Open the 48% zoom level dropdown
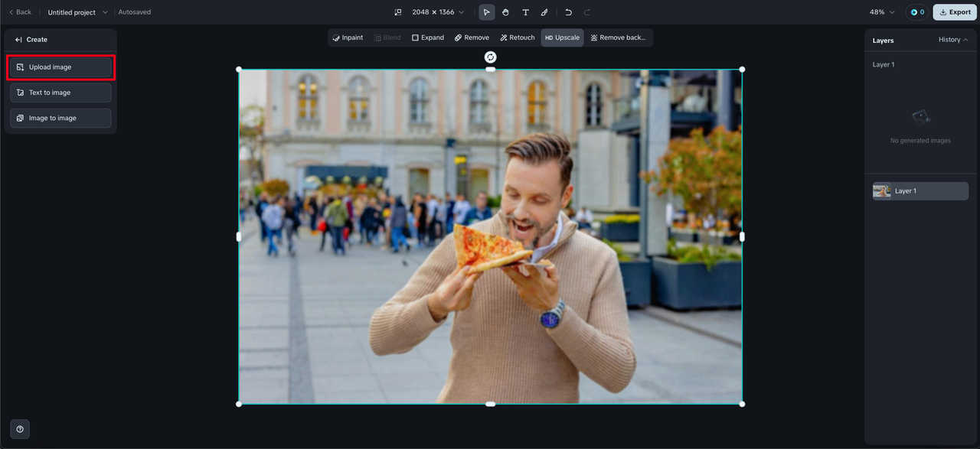 point(882,12)
